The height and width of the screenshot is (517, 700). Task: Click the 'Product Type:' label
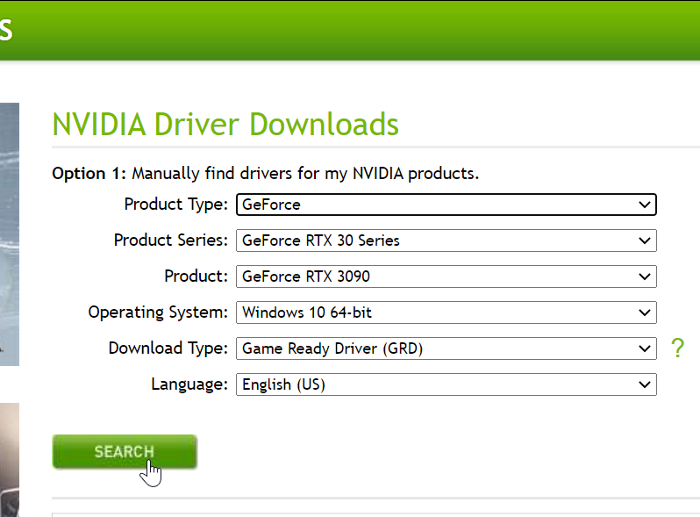[x=176, y=204]
